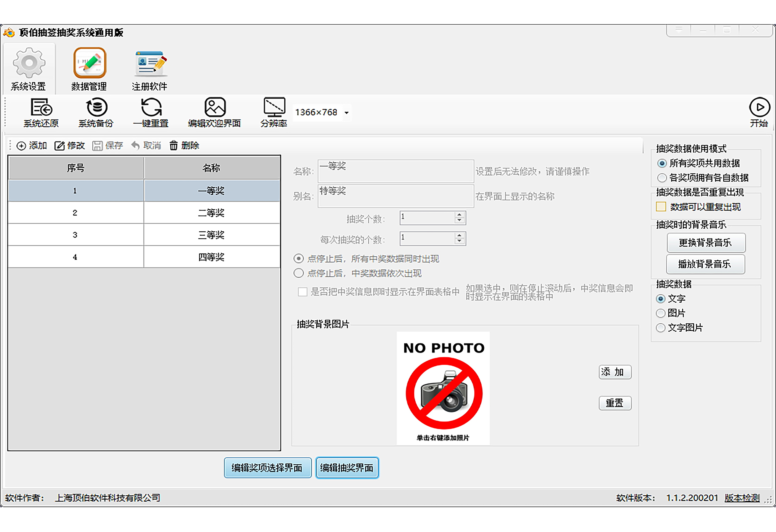Select 各奖项拥有各自数据 radio option
This screenshot has height=532, width=776.
[x=662, y=178]
